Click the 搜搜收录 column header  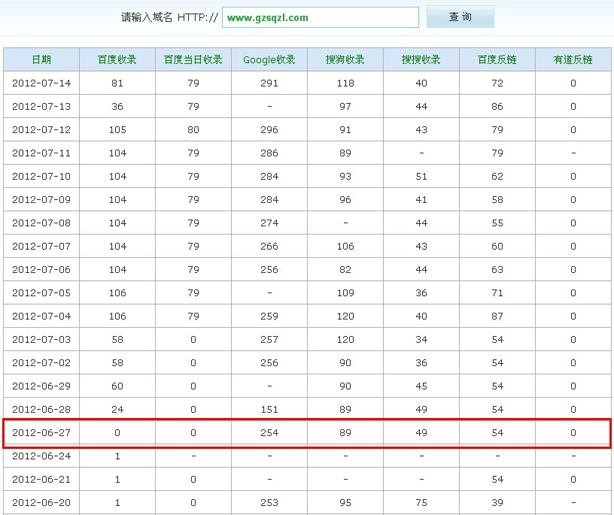coord(421,60)
